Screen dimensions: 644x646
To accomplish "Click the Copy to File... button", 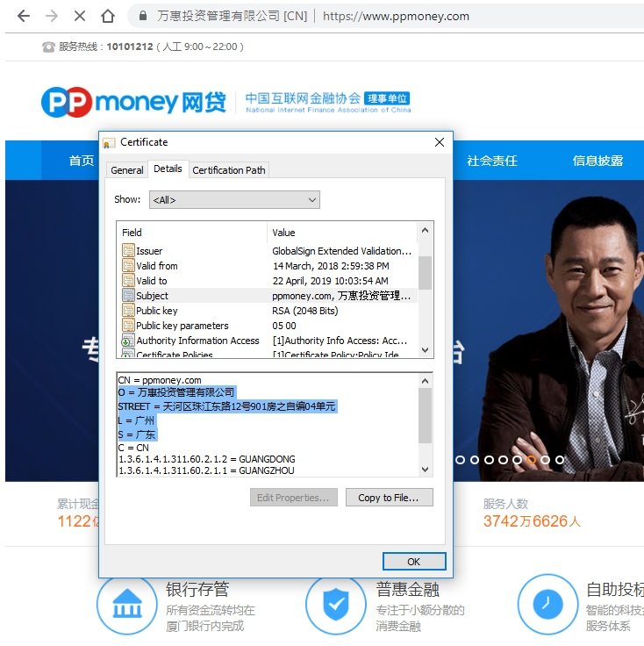I will [389, 498].
